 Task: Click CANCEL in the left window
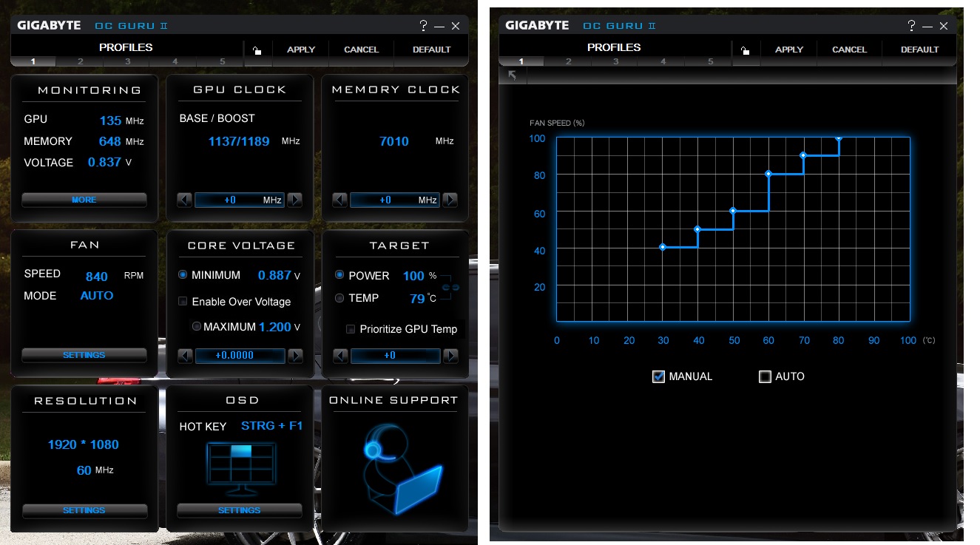tap(361, 50)
